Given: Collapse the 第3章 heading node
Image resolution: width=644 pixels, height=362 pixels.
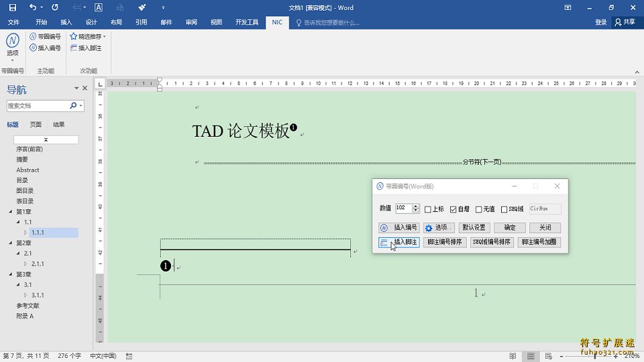Looking at the screenshot, I should pyautogui.click(x=11, y=274).
